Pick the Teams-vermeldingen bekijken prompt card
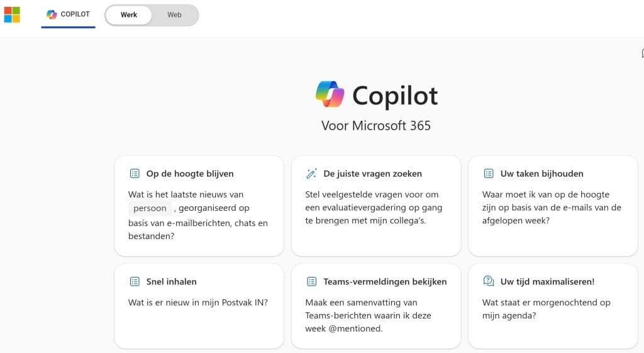This screenshot has height=353, width=644. 376,306
